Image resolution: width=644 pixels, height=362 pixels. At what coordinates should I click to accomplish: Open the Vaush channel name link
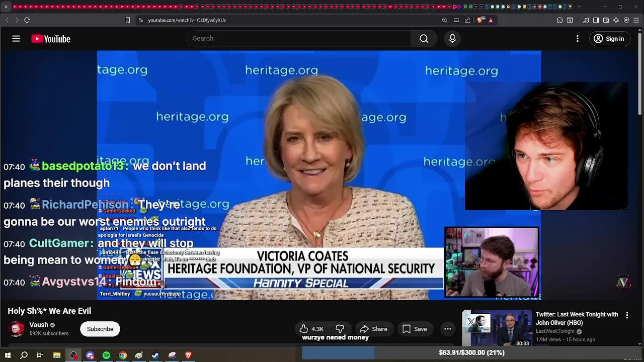pyautogui.click(x=39, y=325)
